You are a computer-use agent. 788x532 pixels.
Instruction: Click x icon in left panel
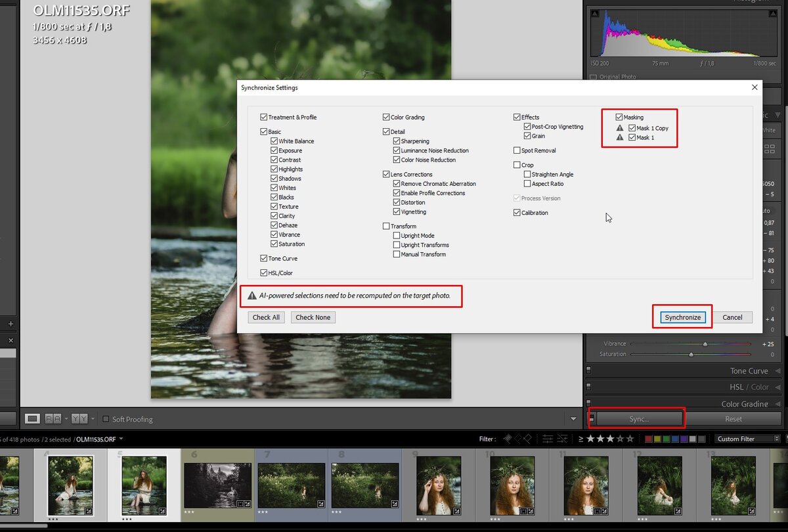11,341
